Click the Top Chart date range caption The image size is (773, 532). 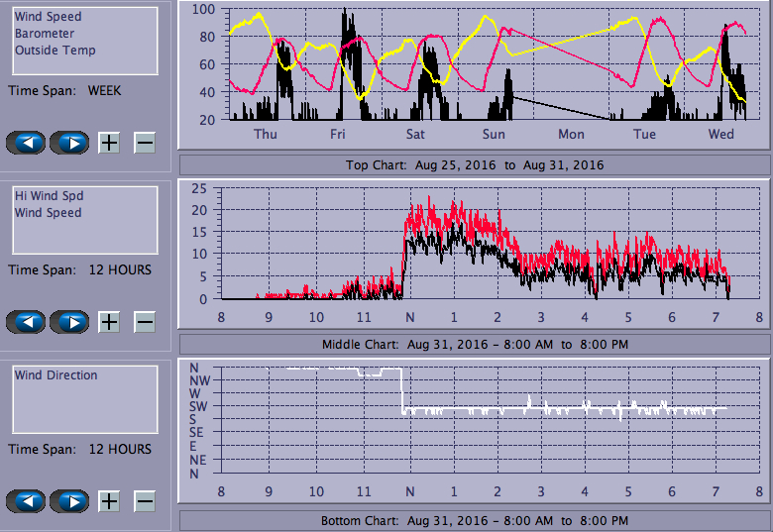474,164
